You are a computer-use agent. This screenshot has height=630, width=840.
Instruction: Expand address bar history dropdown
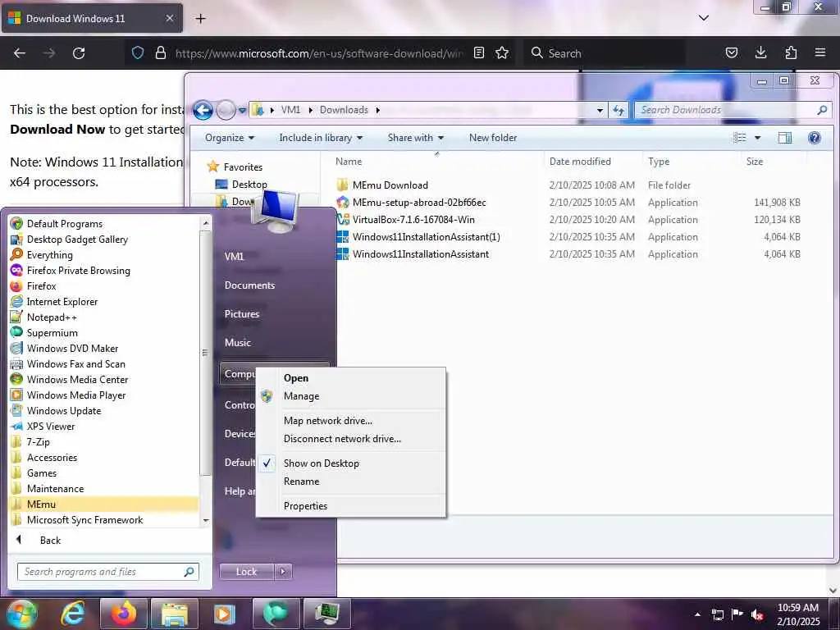coord(600,110)
